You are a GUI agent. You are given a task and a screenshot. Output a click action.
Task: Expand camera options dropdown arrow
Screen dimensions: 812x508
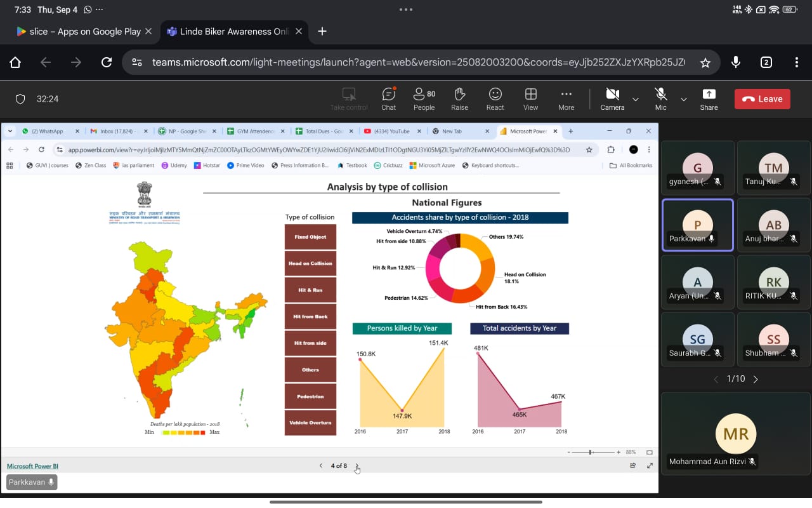pyautogui.click(x=636, y=99)
